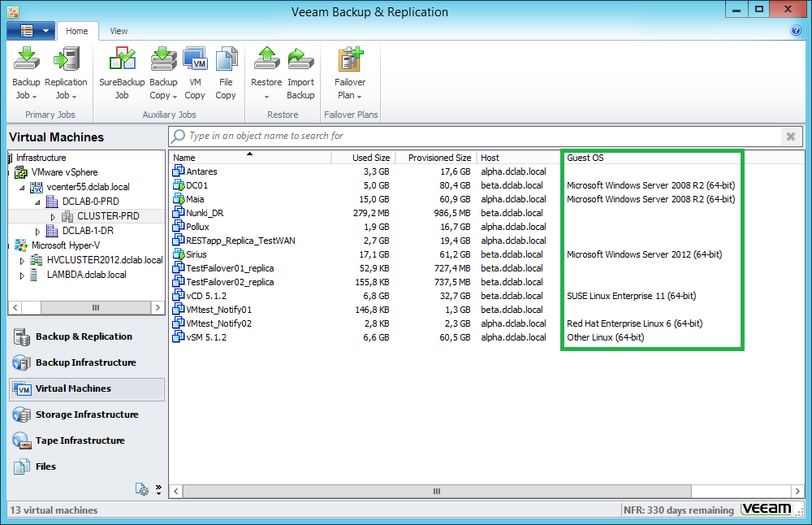812x525 pixels.
Task: Show more navigation pane buttons chevron
Action: 158,489
